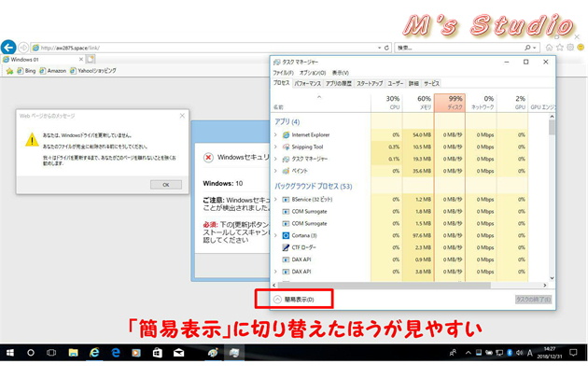The image size is (588, 392).
Task: Open Mail app from the taskbar
Action: coord(179,353)
